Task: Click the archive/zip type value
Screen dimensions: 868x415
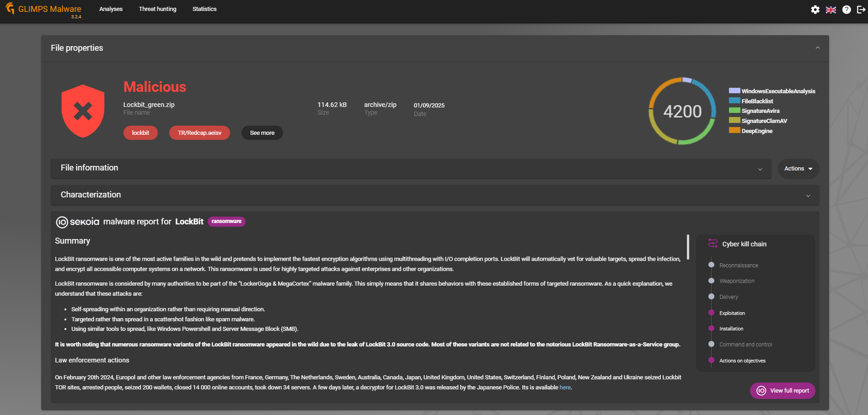Action: pyautogui.click(x=380, y=105)
